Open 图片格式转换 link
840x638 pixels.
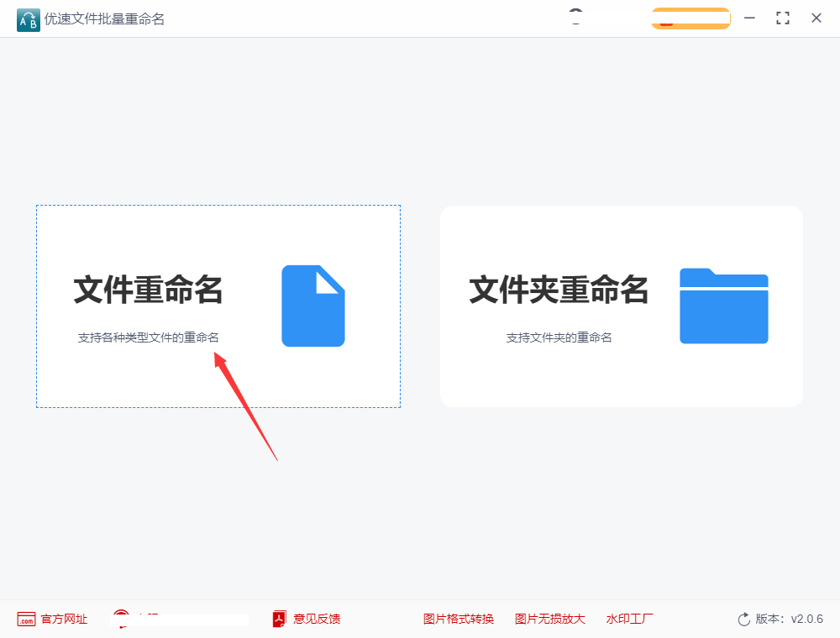459,620
